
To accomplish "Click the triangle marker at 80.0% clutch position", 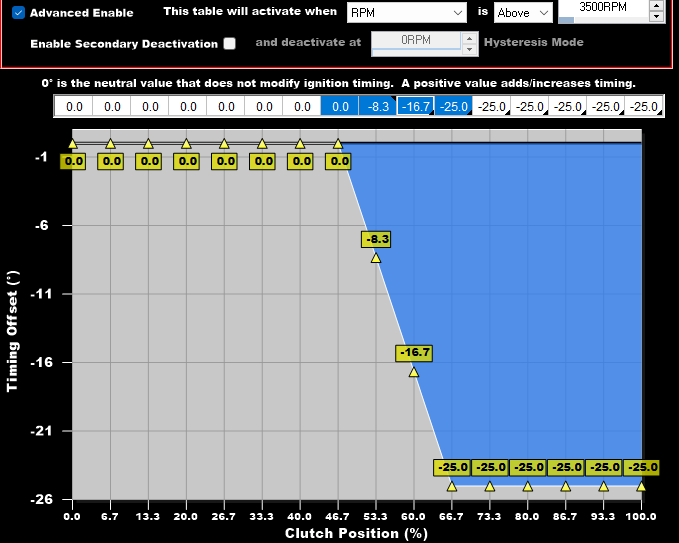I will coord(528,486).
